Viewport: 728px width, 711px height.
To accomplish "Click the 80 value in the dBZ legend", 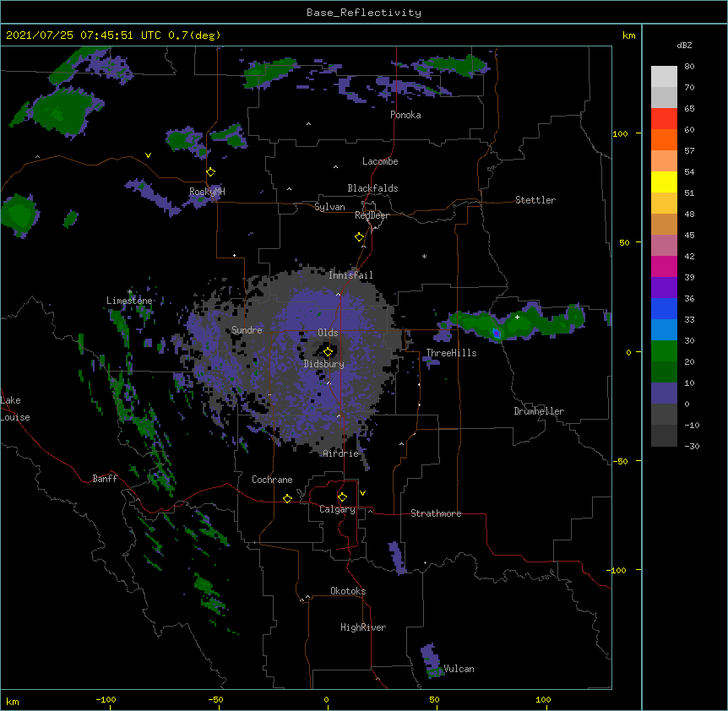I will pos(689,67).
